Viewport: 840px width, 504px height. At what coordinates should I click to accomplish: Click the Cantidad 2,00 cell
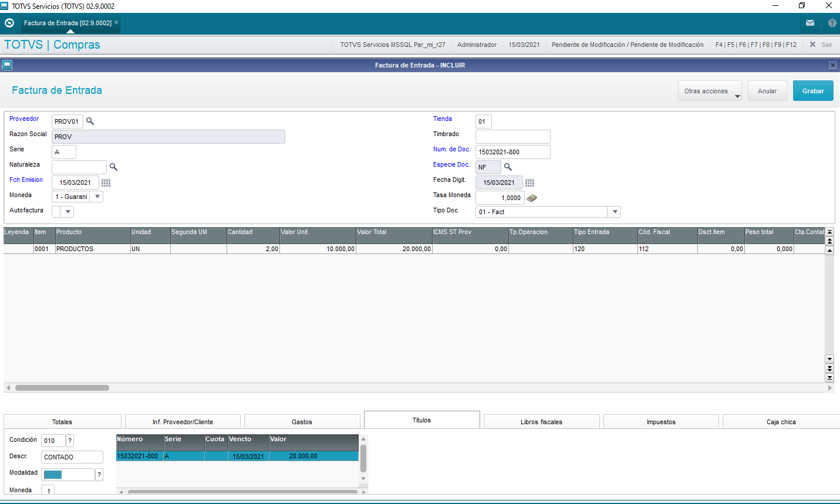coord(253,249)
